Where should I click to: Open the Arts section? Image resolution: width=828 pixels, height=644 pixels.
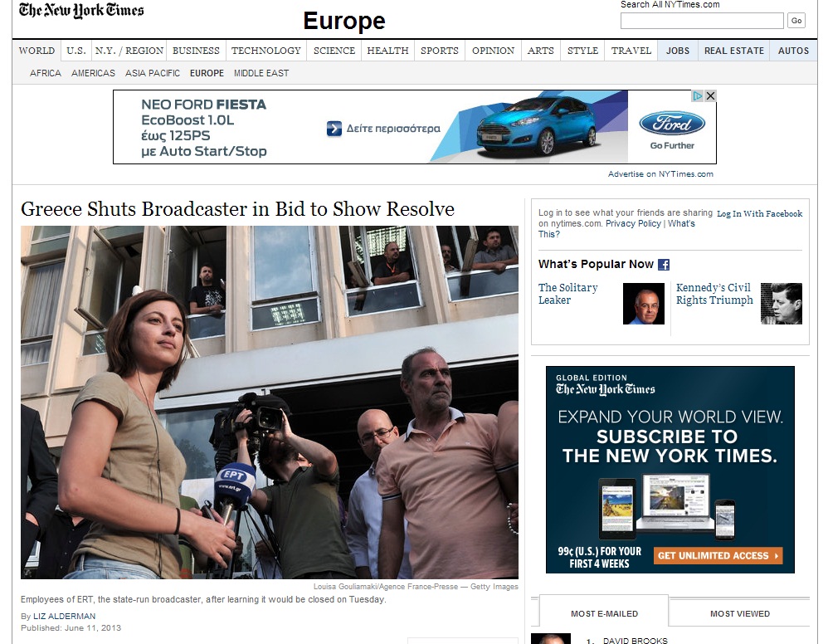pyautogui.click(x=541, y=51)
